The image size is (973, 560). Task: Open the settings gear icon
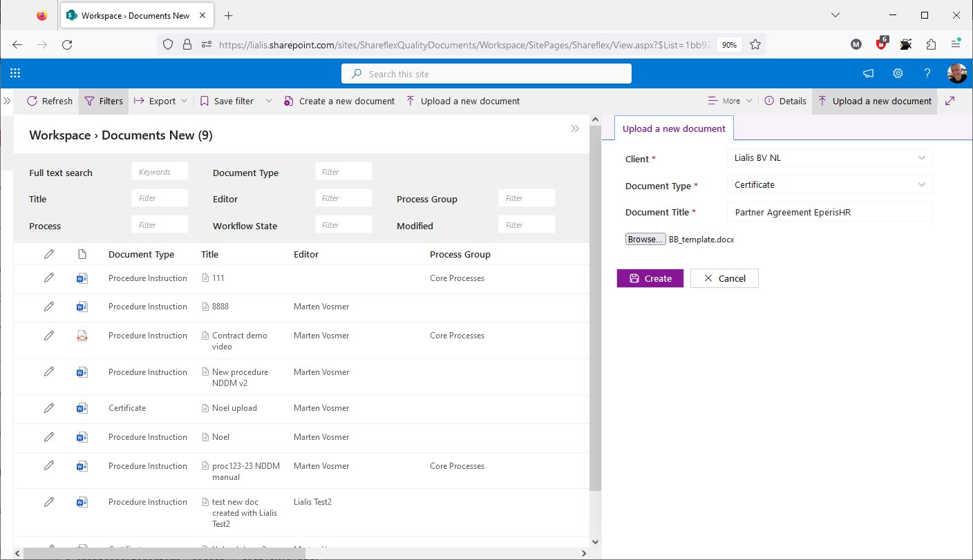(898, 74)
